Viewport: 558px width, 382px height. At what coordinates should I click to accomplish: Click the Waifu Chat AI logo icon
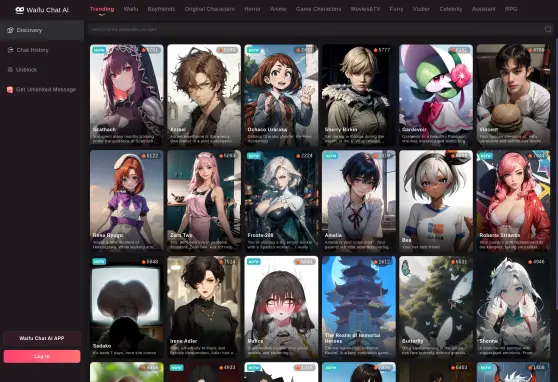pos(20,10)
